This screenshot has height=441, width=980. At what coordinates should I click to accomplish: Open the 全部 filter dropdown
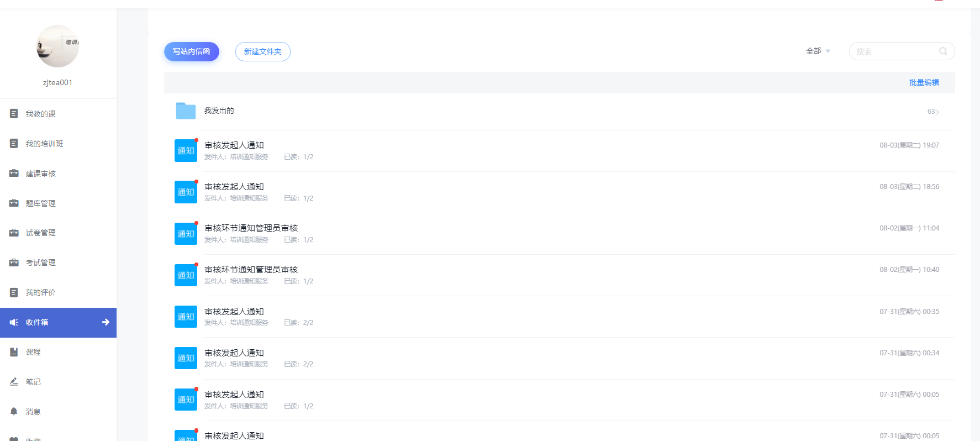click(818, 51)
